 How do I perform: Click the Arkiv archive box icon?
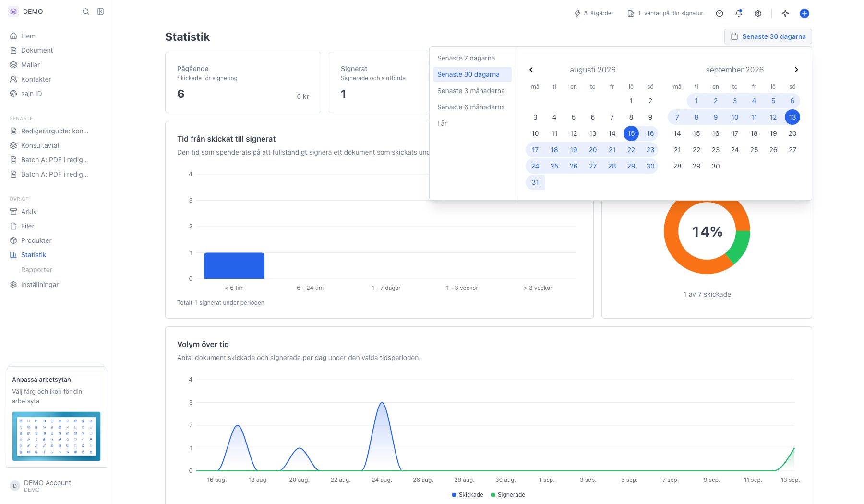[13, 212]
